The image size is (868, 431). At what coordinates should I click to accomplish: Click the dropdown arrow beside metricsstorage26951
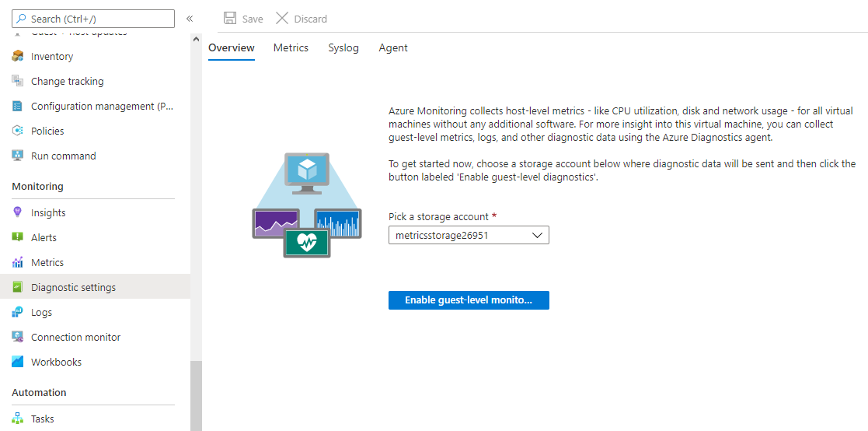[x=537, y=236]
